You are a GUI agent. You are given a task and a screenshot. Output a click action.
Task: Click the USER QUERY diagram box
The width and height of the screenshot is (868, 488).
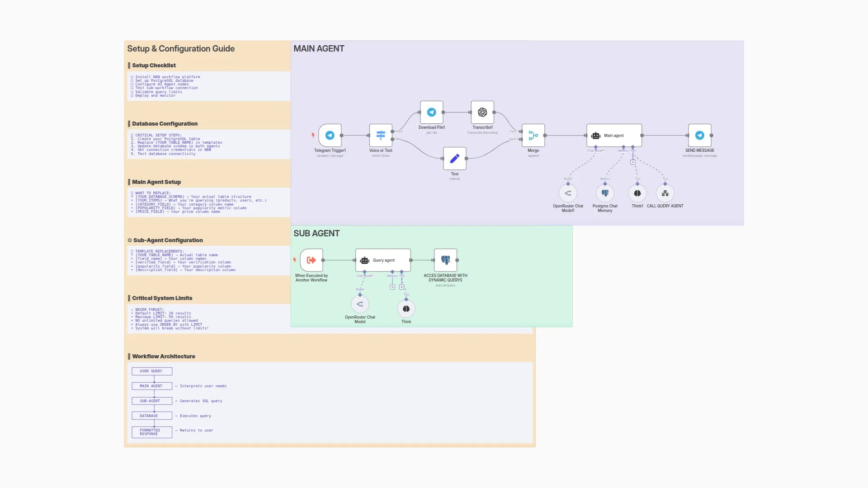(x=152, y=371)
